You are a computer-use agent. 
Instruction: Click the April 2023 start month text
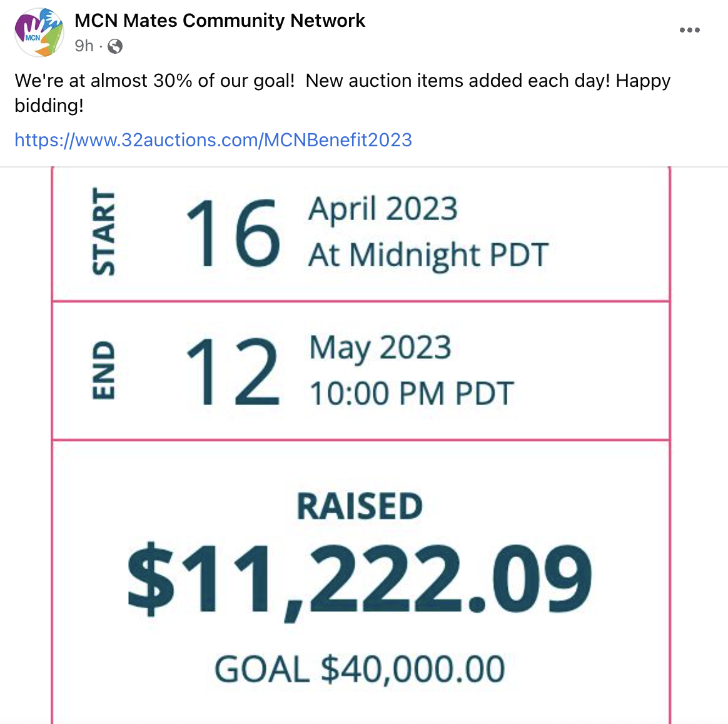[383, 209]
